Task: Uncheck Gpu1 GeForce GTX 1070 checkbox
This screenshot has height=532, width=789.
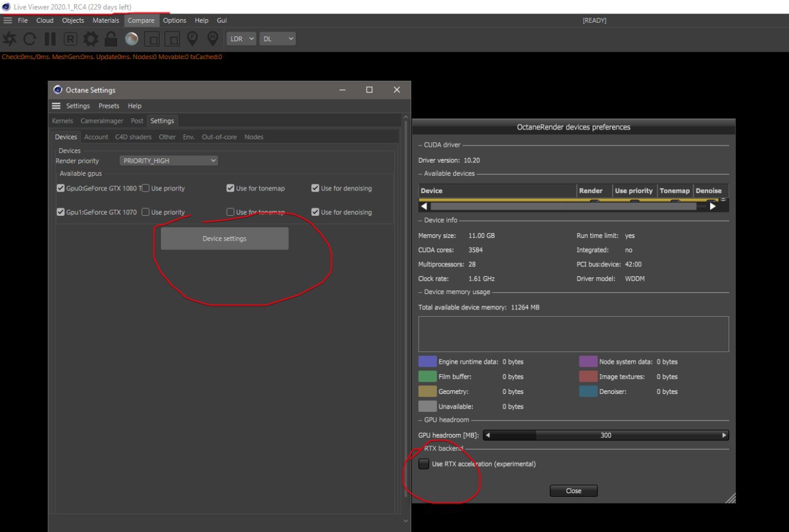Action: click(x=60, y=212)
